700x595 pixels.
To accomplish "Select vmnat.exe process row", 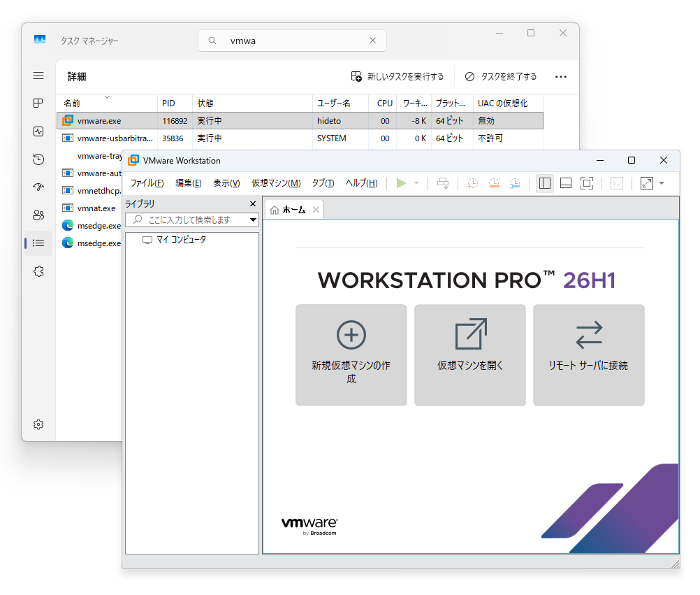I will [89, 208].
